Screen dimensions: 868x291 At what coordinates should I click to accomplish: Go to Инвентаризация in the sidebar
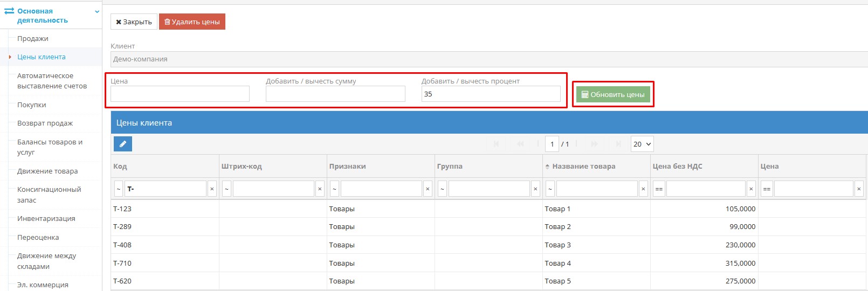pos(46,219)
